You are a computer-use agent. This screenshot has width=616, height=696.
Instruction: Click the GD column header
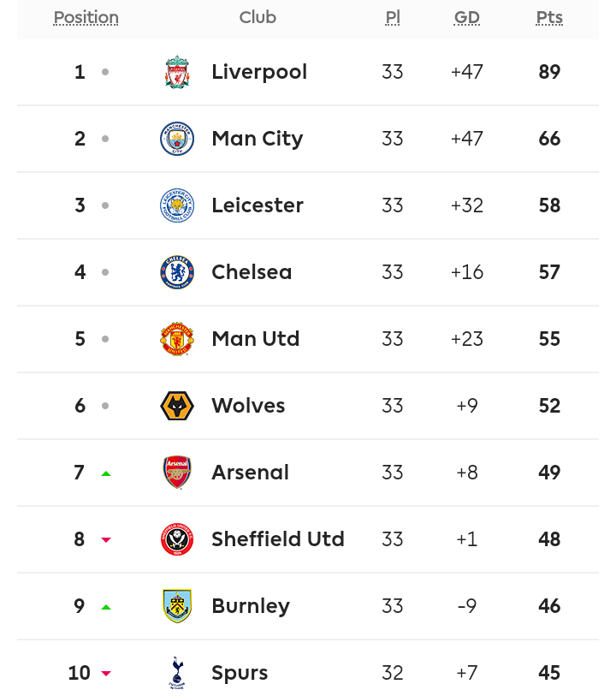[467, 18]
